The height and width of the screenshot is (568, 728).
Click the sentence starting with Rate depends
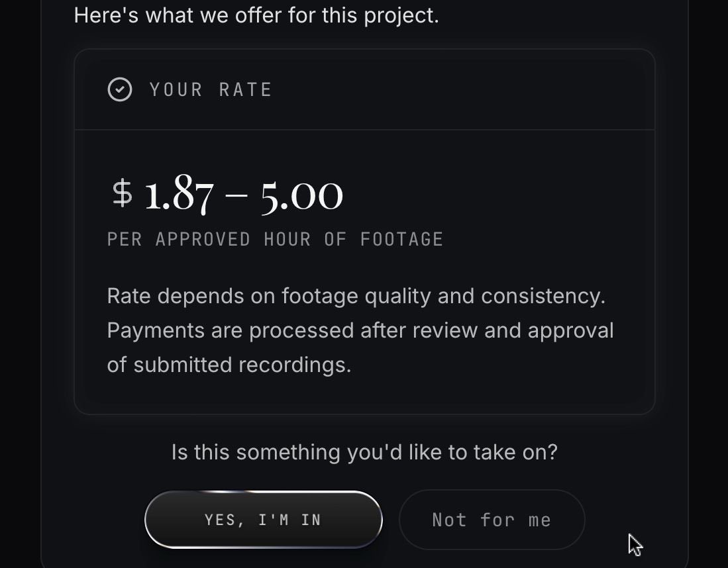coord(356,296)
